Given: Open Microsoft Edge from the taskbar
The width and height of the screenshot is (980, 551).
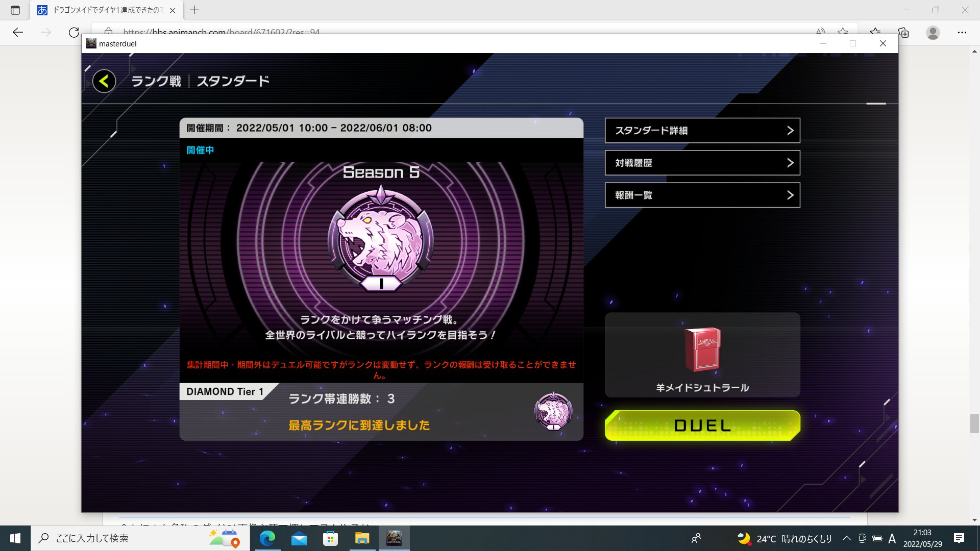Looking at the screenshot, I should (267, 538).
